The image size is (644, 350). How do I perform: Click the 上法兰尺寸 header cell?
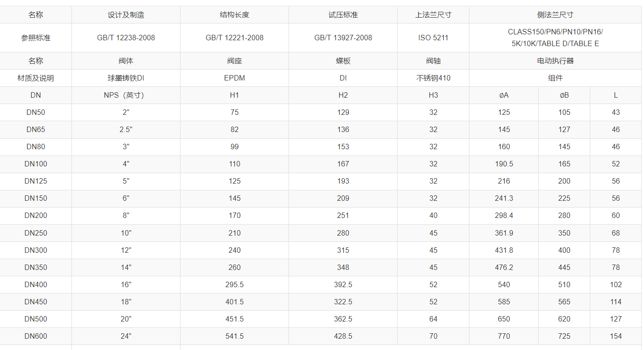[x=433, y=15]
